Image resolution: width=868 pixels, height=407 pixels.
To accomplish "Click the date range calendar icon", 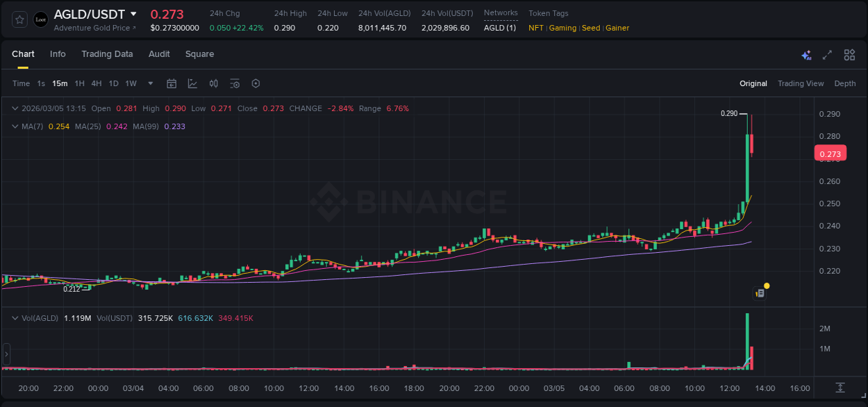I will point(172,83).
